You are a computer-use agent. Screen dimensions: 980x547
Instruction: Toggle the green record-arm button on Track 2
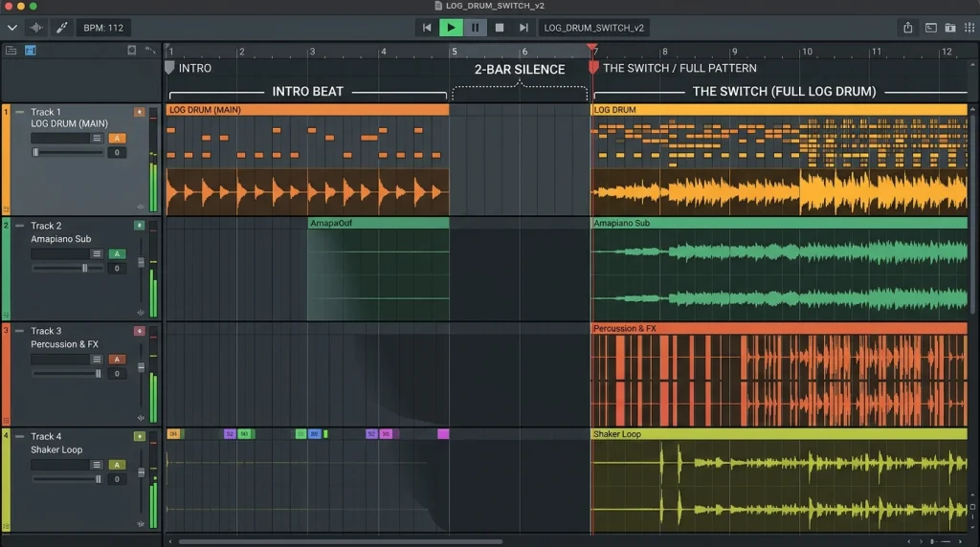click(140, 225)
